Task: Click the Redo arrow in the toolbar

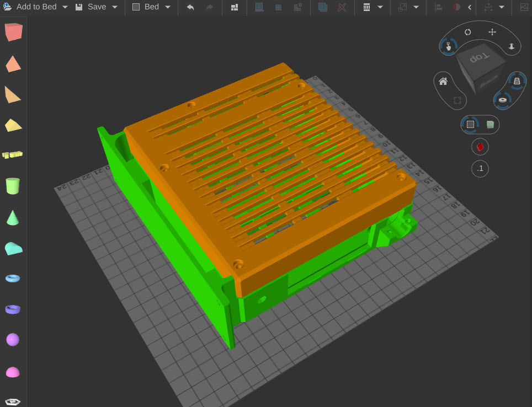Action: (x=210, y=7)
